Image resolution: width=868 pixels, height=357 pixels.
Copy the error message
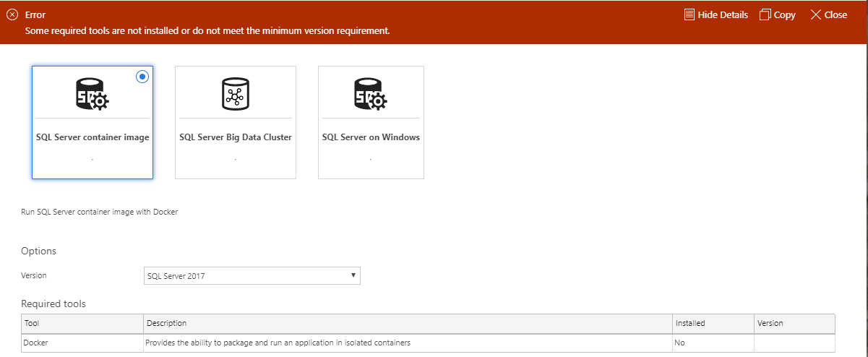tap(778, 14)
